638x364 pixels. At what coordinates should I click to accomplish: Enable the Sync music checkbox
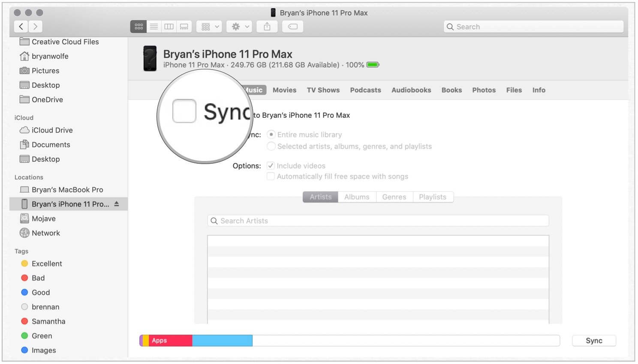[184, 111]
